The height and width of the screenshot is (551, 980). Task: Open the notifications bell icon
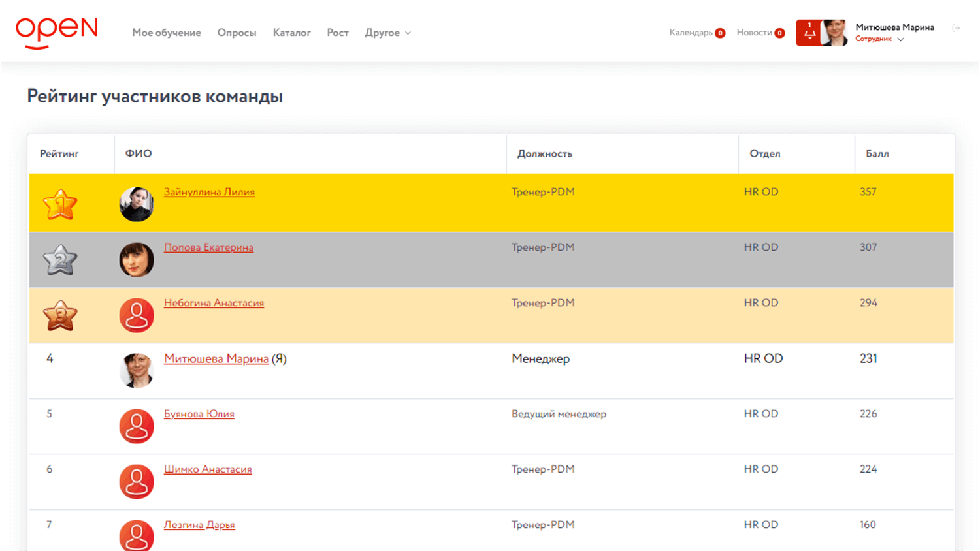809,33
